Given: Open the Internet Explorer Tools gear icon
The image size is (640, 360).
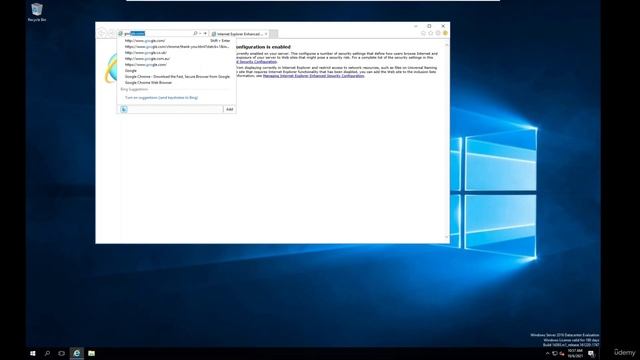Looking at the screenshot, I should pos(438,33).
